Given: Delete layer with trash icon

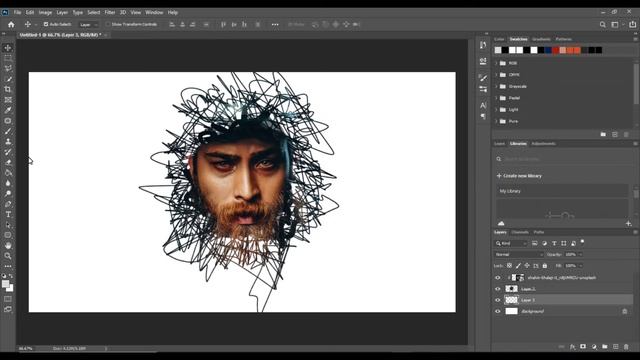Looking at the screenshot, I should coord(626,347).
